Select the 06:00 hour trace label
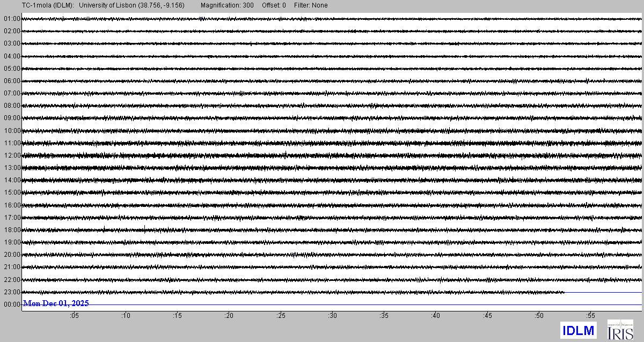The height and width of the screenshot is (342, 644). coord(11,81)
